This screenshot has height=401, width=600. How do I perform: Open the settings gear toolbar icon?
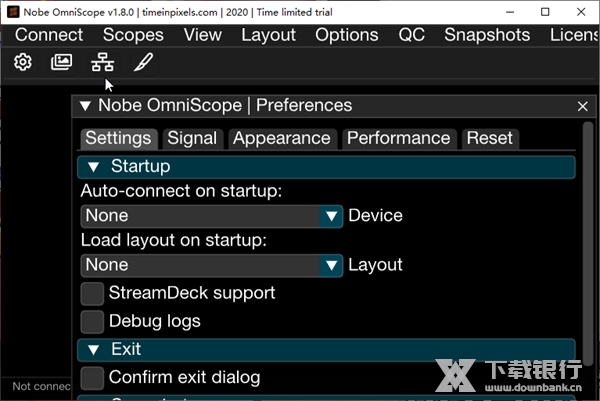tap(22, 62)
